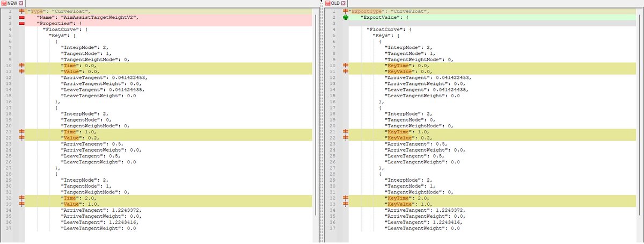Click changed-line marker on NEW pane line 1
The width and height of the screenshot is (644, 244).
[22, 11]
